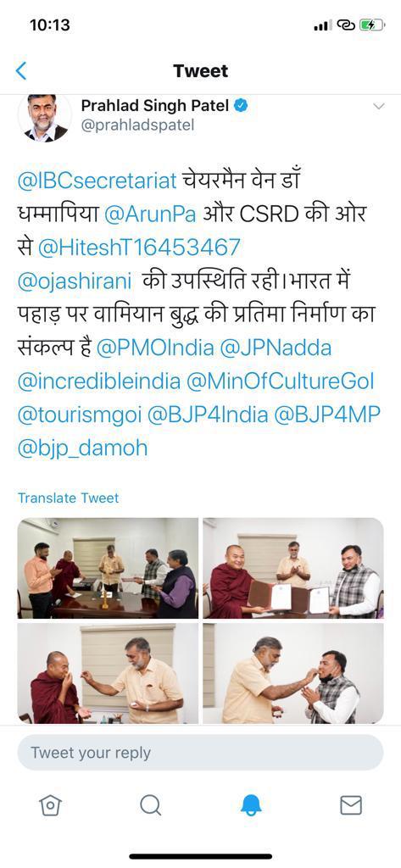
Task: Open the @IBCsecretariat mention
Action: [97, 181]
